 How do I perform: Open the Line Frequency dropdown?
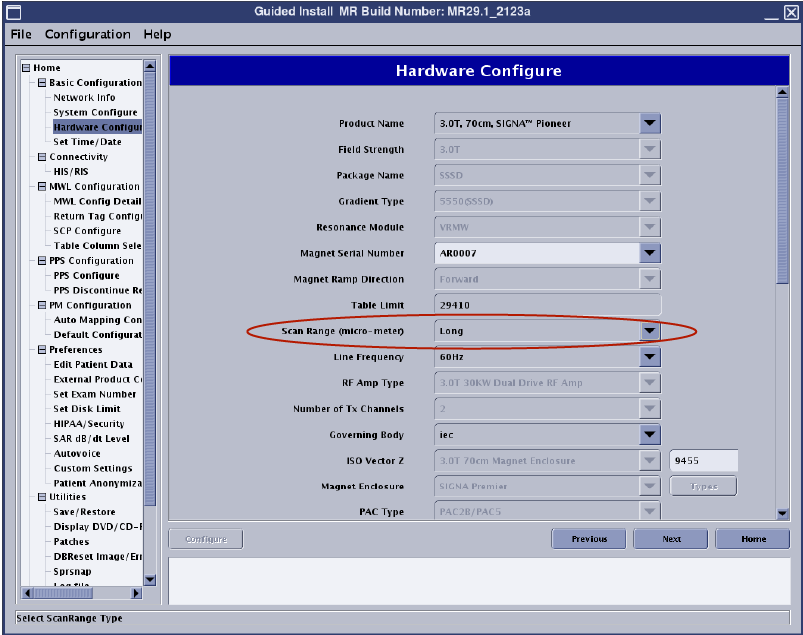650,357
